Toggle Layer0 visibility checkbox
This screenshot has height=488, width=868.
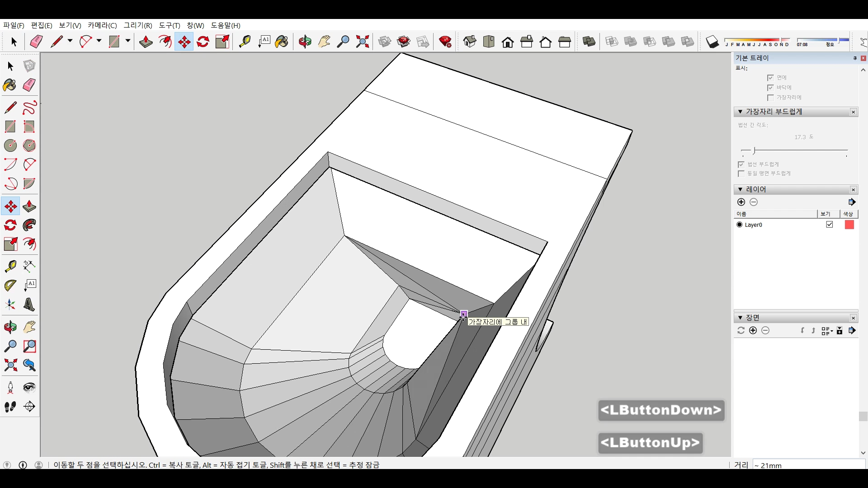click(x=829, y=225)
